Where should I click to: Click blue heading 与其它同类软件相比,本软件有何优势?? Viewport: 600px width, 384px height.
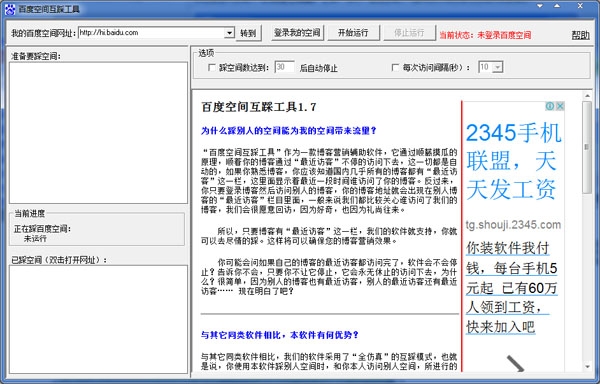point(280,335)
